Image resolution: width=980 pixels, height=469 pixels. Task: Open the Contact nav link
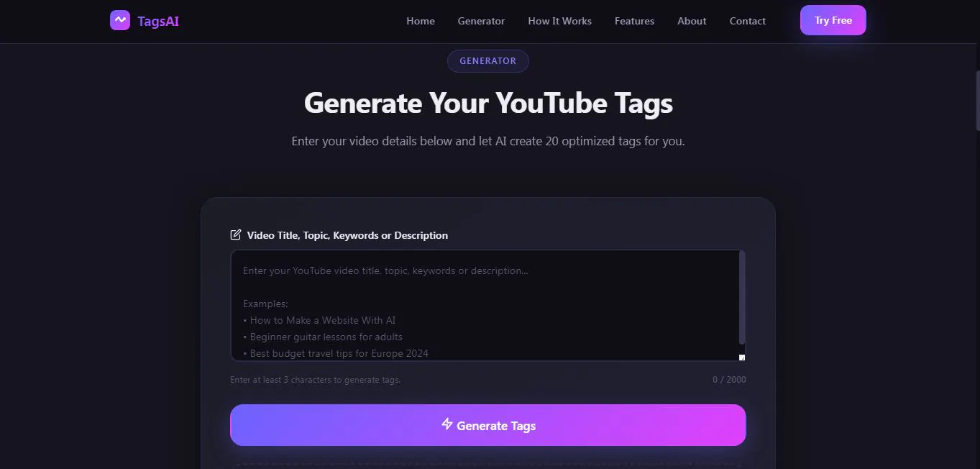pos(747,21)
